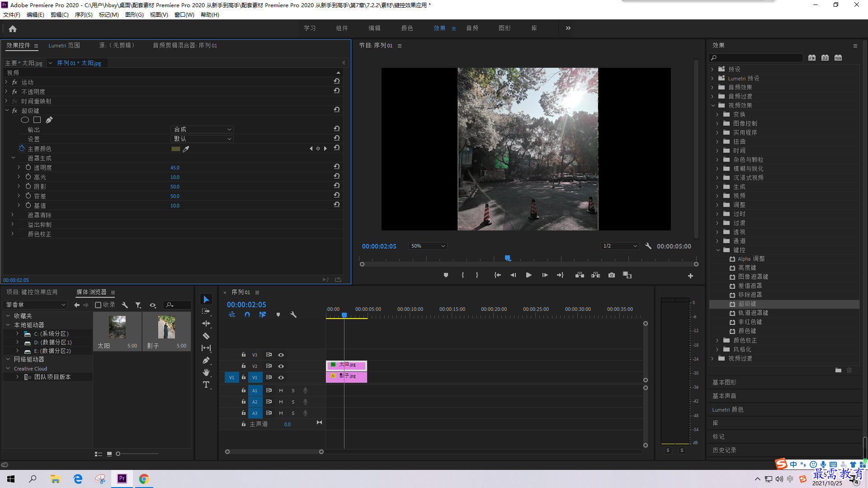This screenshot has width=868, height=488.
Task: Export frame with camera icon
Action: point(612,275)
